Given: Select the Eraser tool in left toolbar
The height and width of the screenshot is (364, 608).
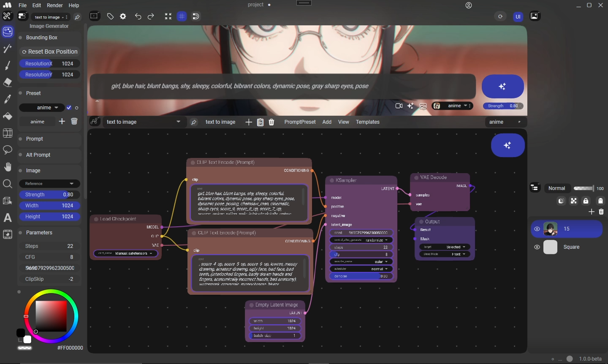Looking at the screenshot, I should pyautogui.click(x=8, y=82).
